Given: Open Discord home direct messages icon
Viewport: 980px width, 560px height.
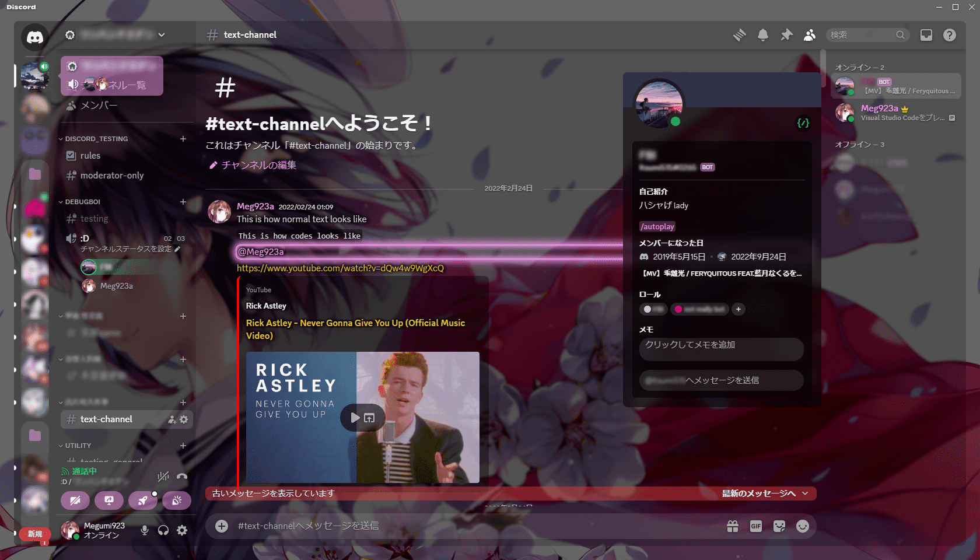Looking at the screenshot, I should click(35, 37).
